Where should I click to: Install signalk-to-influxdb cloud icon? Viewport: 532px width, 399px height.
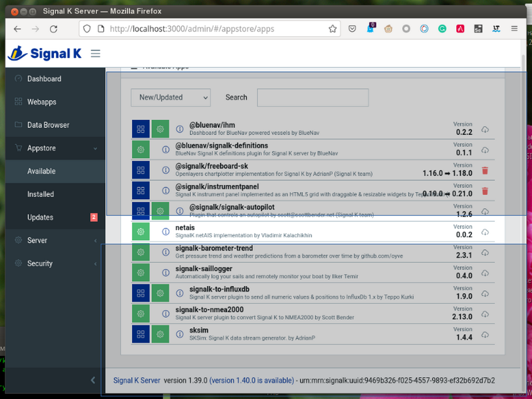pos(485,293)
